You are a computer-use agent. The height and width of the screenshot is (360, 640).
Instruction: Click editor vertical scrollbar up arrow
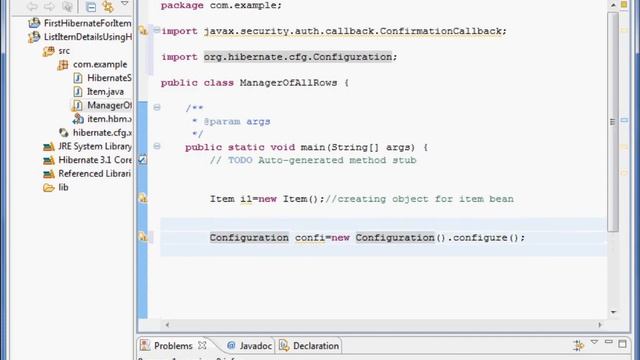tap(613, 5)
